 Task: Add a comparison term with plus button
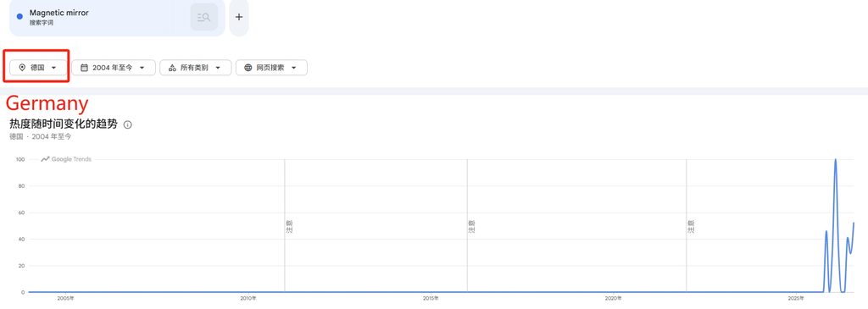pos(239,17)
